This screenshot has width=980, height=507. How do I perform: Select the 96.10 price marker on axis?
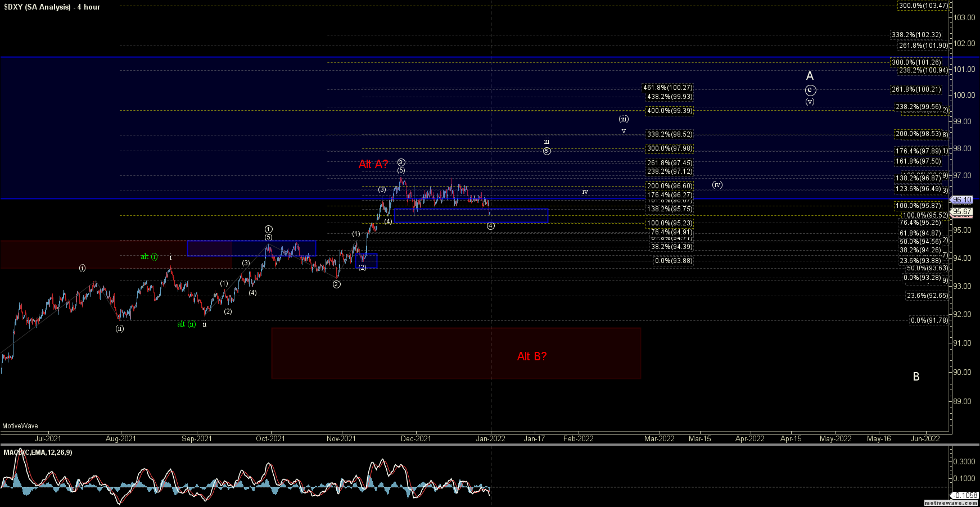(x=962, y=200)
